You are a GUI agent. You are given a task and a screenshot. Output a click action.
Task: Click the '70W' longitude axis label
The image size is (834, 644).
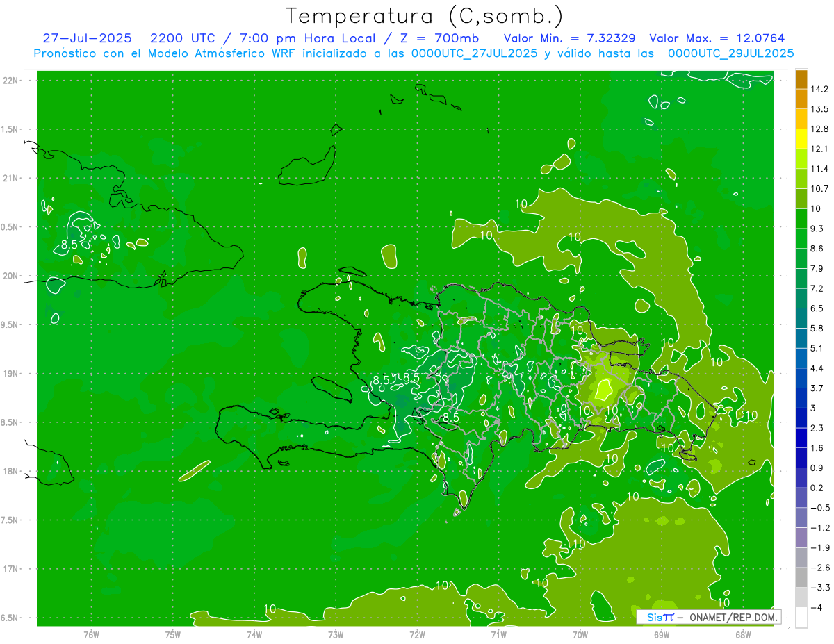(x=580, y=636)
